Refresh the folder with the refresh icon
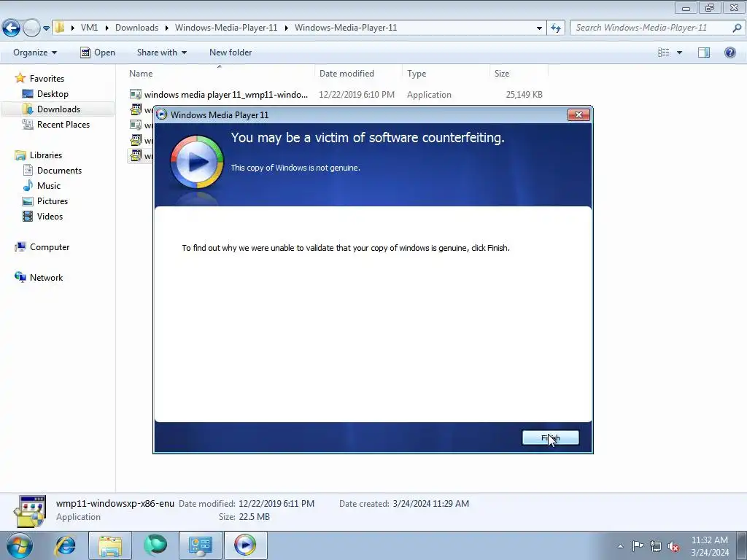This screenshot has width=747, height=560. tap(555, 28)
